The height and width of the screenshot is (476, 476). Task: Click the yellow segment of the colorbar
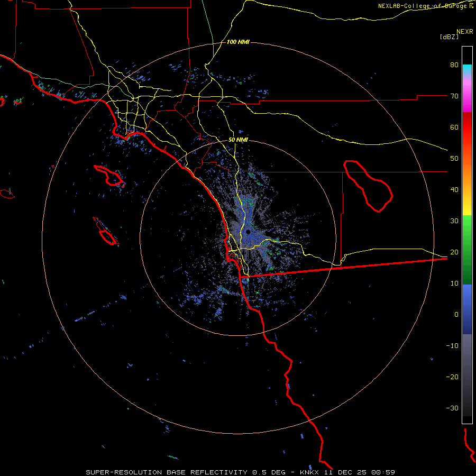(467, 206)
